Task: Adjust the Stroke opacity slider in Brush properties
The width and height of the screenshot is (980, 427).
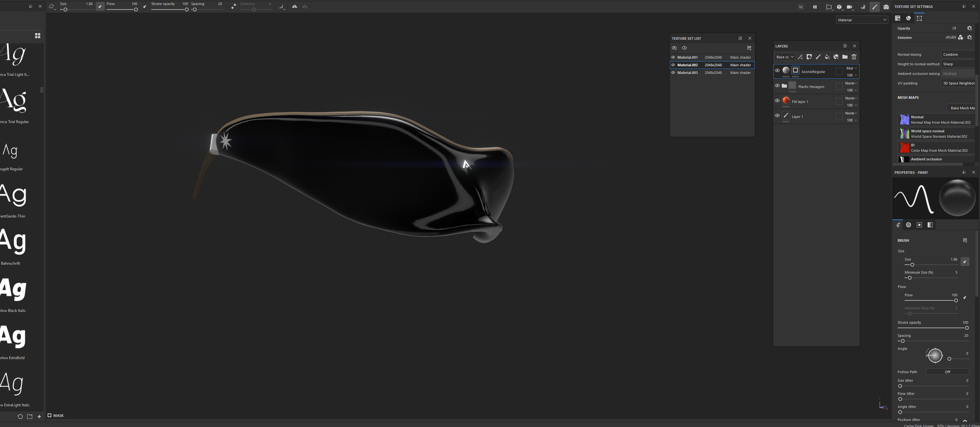Action: [x=966, y=328]
